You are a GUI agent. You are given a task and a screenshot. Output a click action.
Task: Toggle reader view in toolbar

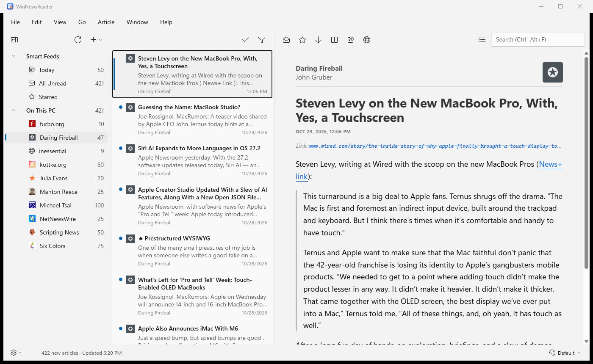tap(335, 40)
